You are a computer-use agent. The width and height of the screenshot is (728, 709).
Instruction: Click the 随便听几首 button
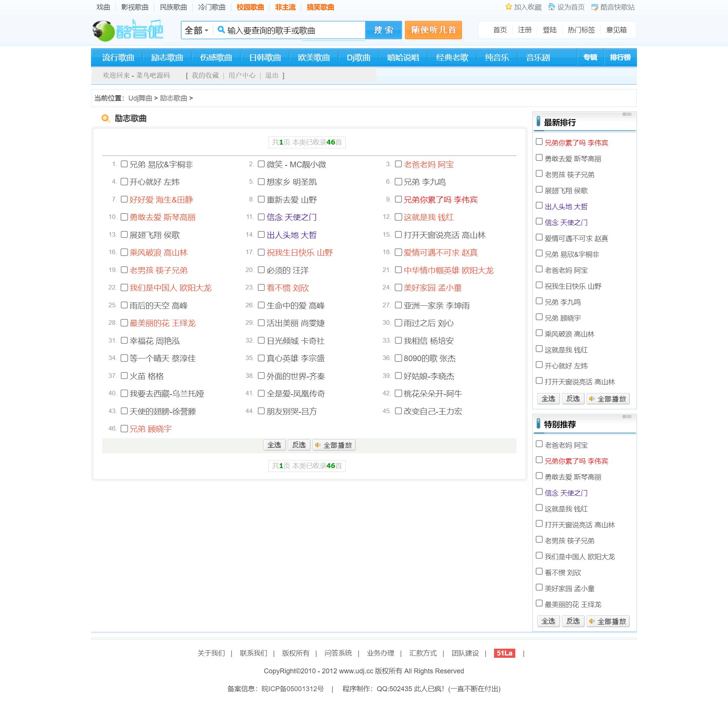433,30
